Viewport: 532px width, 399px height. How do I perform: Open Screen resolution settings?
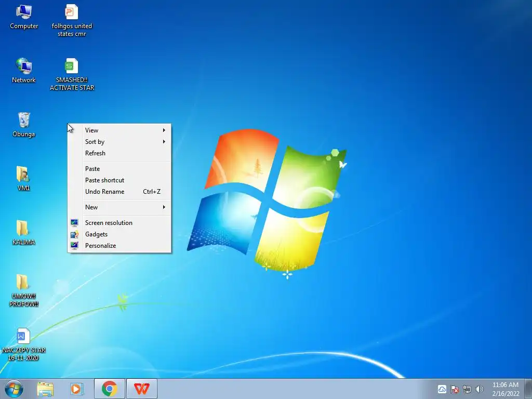tap(119, 223)
